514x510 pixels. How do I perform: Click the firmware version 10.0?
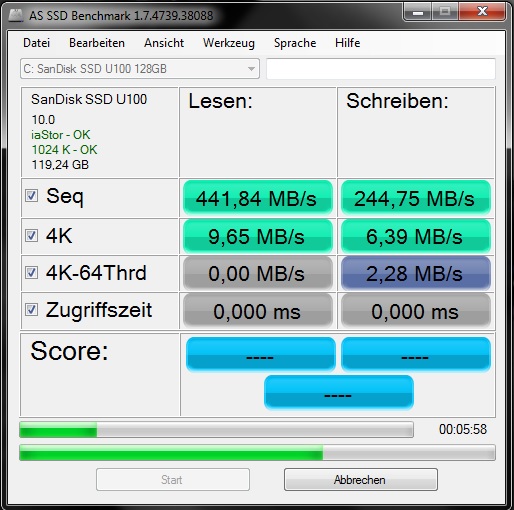click(43, 120)
